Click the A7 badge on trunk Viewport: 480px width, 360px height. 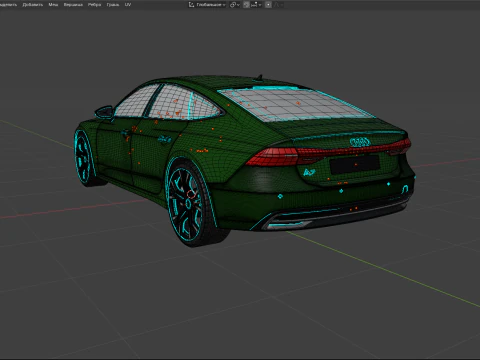(309, 172)
